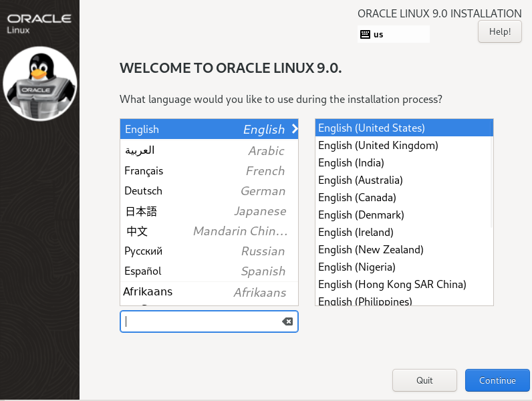The image size is (532, 401).
Task: Choose Español Spanish language
Action: pos(209,271)
